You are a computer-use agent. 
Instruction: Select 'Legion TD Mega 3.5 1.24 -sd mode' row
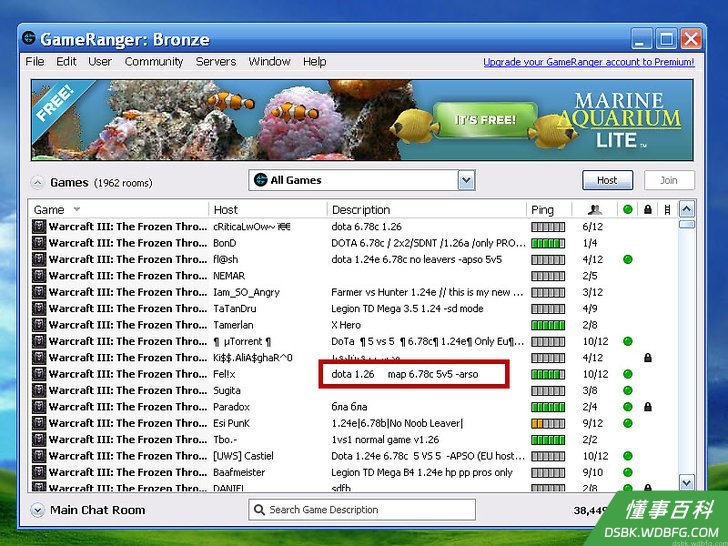[x=355, y=308]
